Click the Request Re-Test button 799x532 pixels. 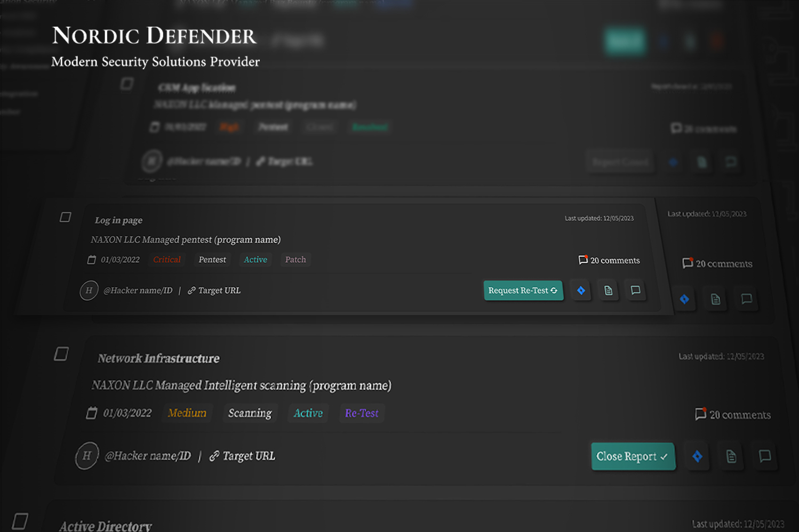[x=523, y=291]
